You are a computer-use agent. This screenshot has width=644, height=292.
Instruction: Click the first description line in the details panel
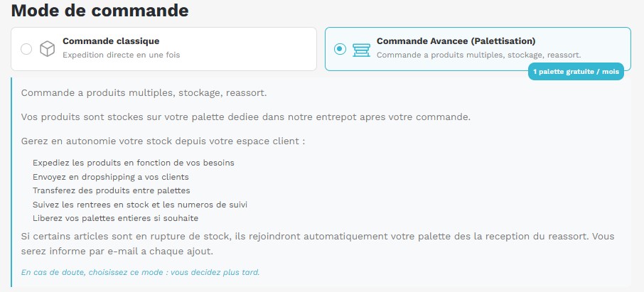pos(144,93)
